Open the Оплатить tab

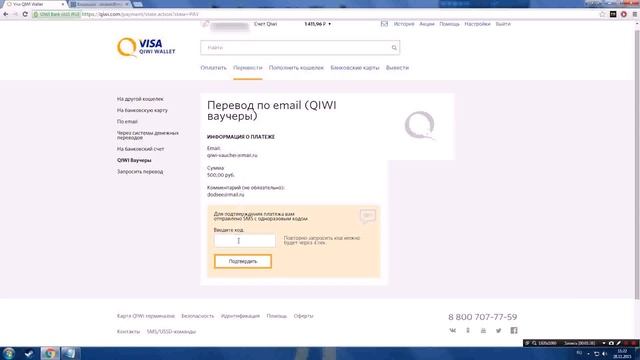click(213, 68)
